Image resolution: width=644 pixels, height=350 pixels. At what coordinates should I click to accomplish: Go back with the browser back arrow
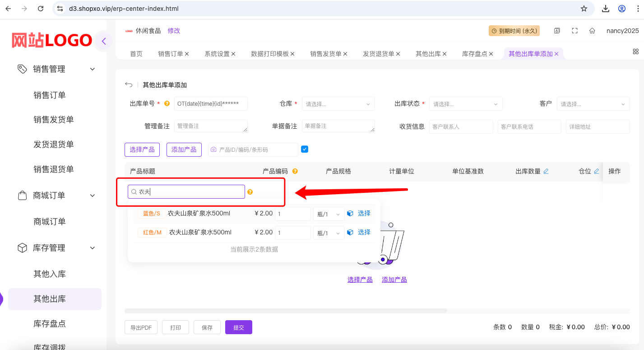coord(8,9)
